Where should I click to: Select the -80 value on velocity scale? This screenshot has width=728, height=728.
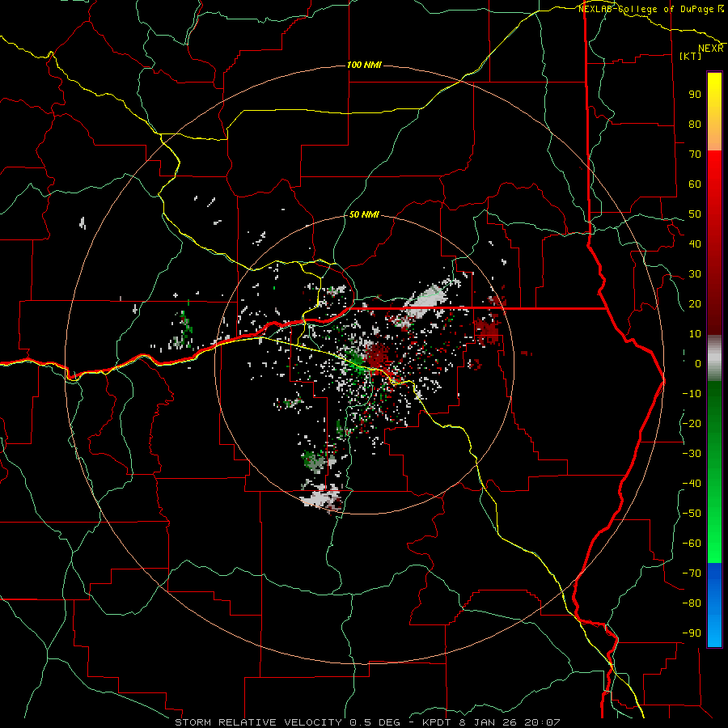[692, 603]
